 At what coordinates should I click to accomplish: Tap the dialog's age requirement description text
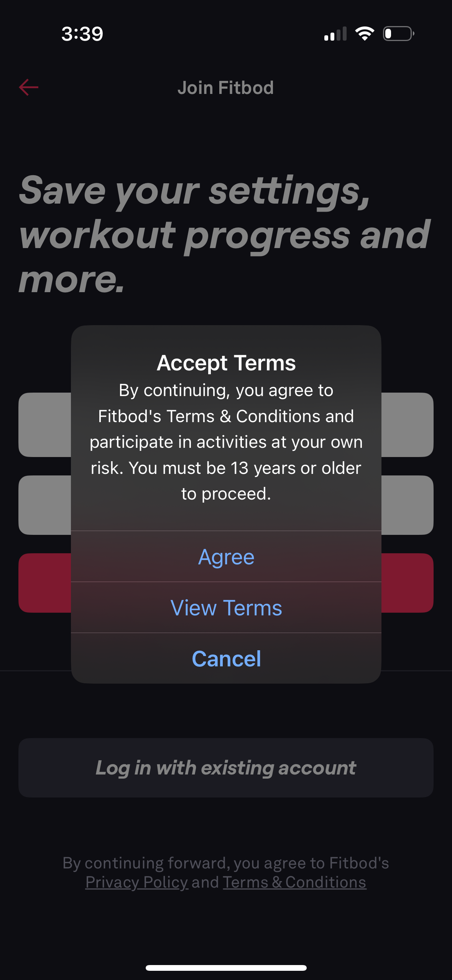(226, 441)
